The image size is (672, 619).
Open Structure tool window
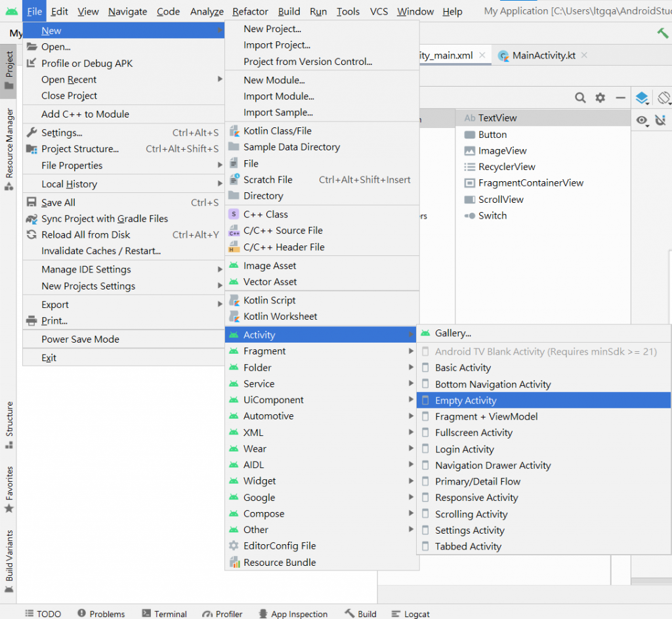[x=9, y=425]
